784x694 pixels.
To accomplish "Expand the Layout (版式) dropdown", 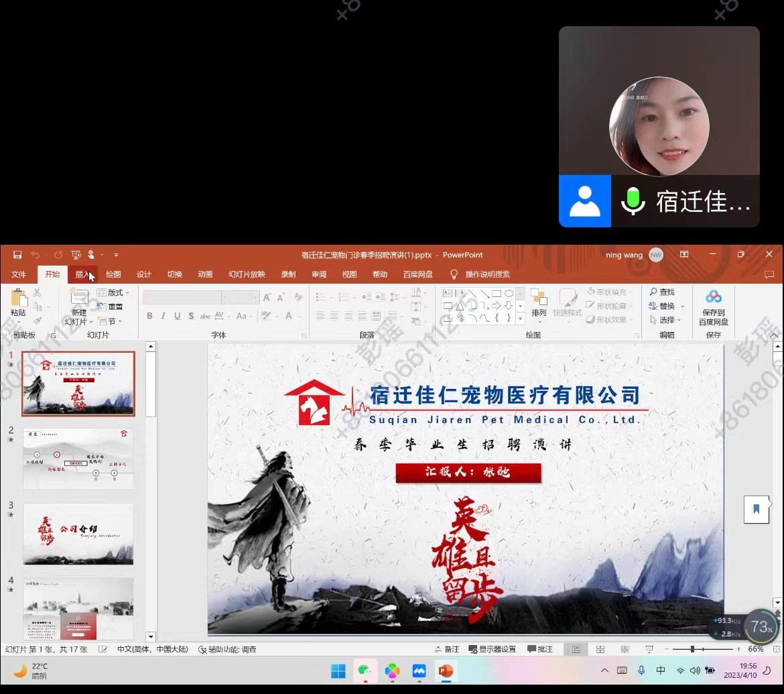I will [x=114, y=292].
